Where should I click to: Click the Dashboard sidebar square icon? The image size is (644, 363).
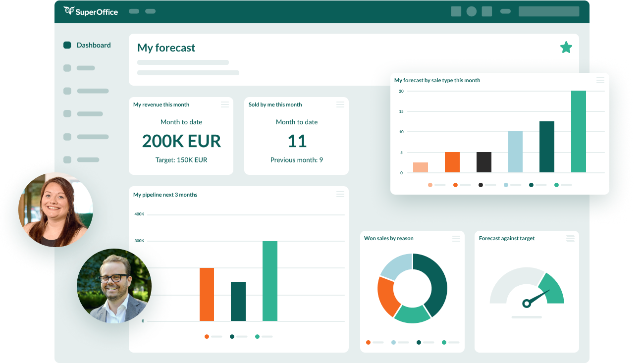(x=67, y=45)
